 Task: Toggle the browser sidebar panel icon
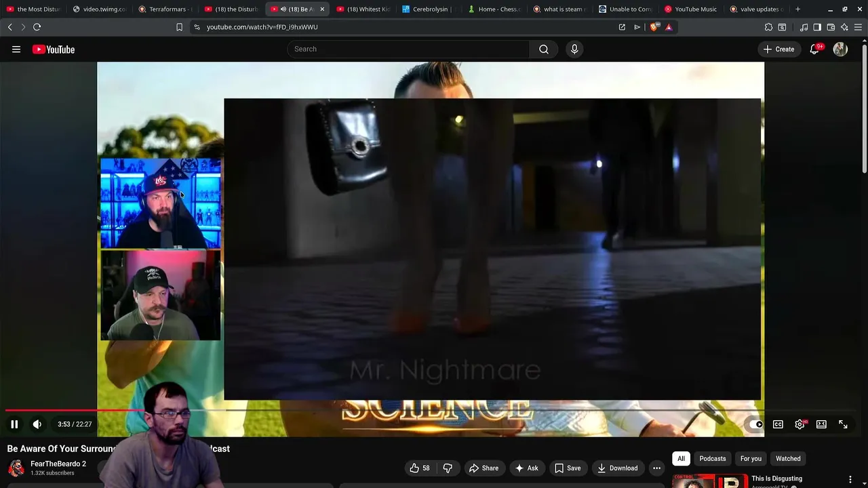(x=817, y=27)
